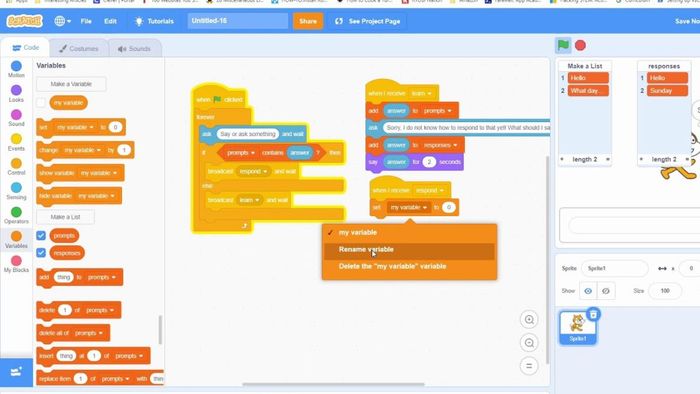Image resolution: width=700 pixels, height=394 pixels.
Task: Switch to the Costumes tab
Action: 79,49
